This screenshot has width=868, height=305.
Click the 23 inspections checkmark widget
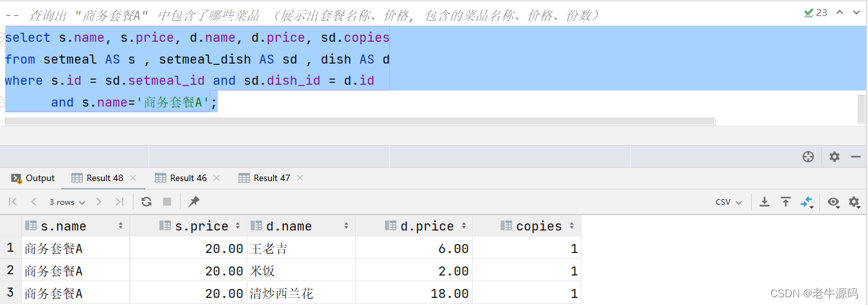tap(815, 12)
